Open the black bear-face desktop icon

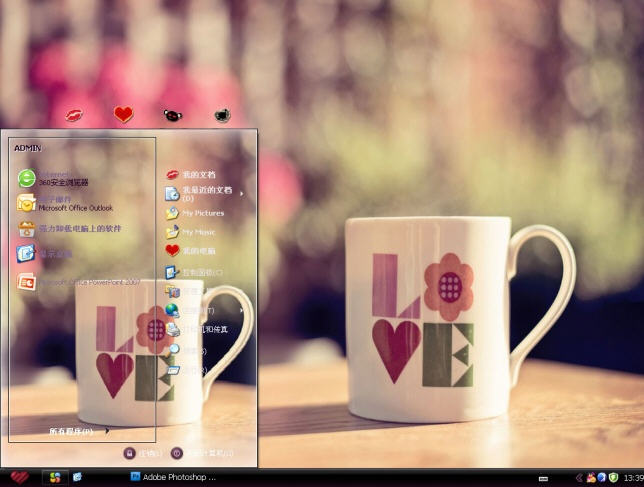[x=172, y=115]
